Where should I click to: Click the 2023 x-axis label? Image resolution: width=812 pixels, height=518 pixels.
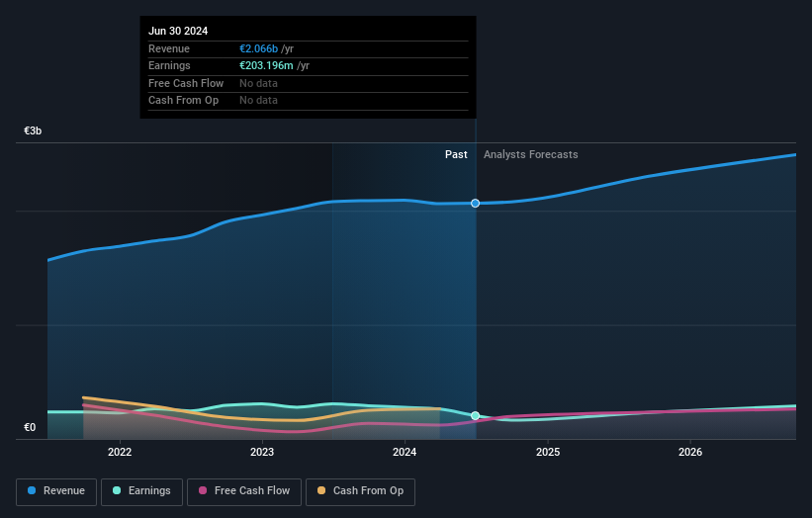(x=262, y=453)
